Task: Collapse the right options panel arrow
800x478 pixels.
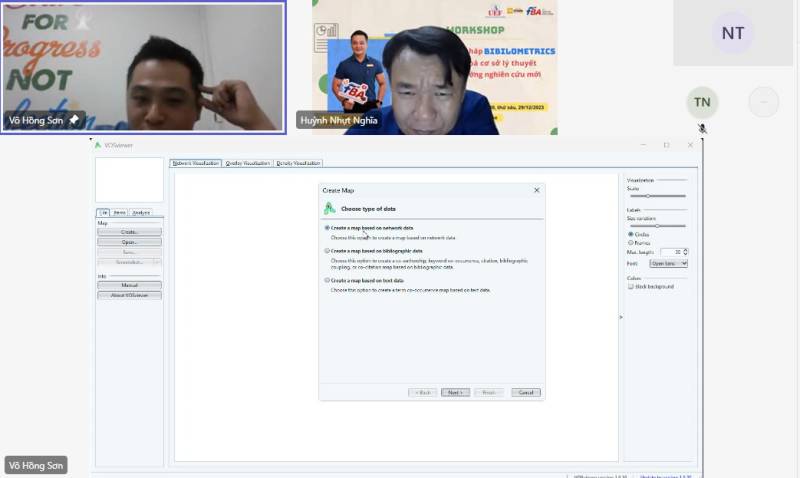Action: point(621,317)
